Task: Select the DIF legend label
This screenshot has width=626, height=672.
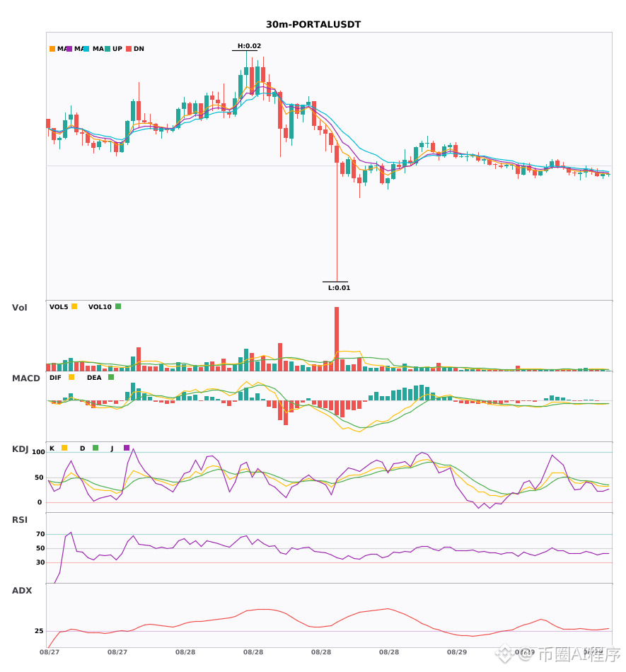Action: pyautogui.click(x=55, y=378)
